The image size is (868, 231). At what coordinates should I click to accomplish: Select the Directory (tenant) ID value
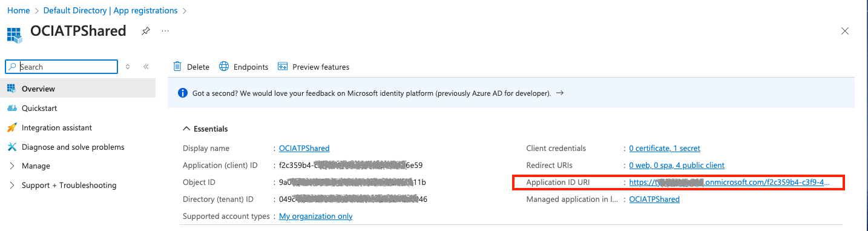click(353, 199)
